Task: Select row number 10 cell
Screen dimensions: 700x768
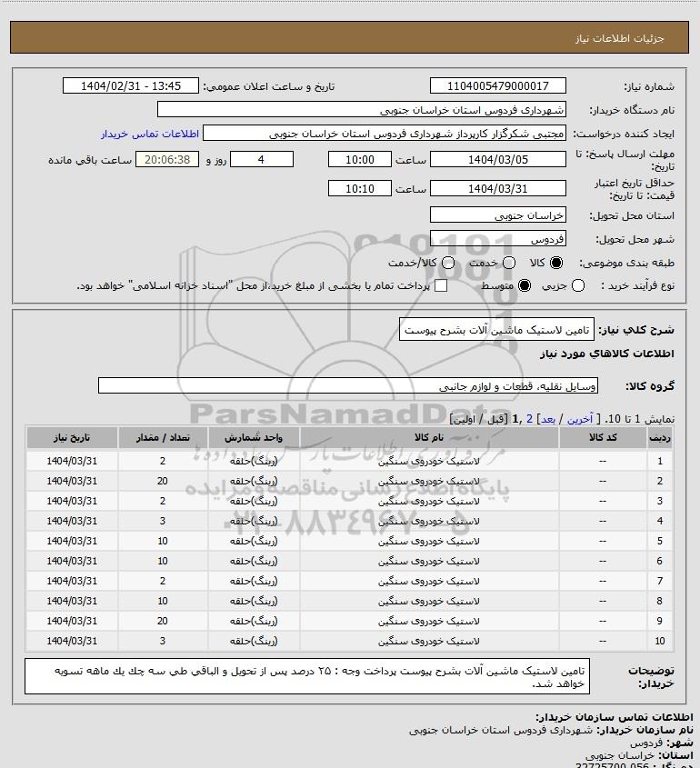Action: (659, 641)
